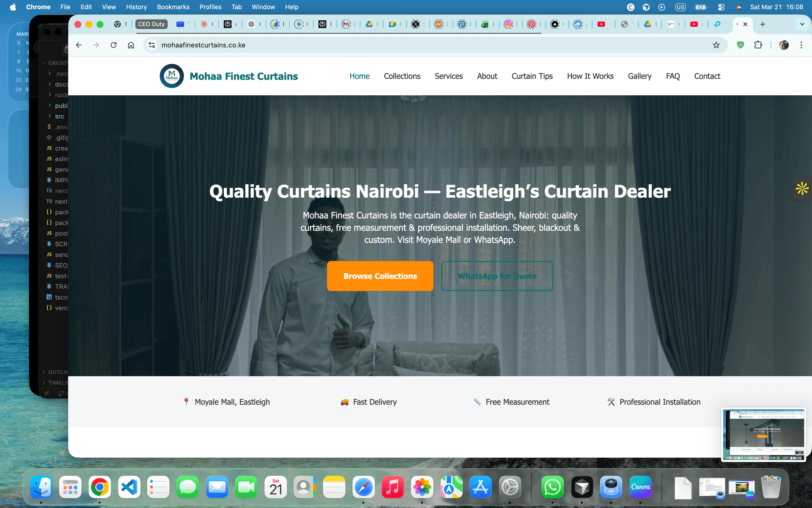The width and height of the screenshot is (812, 508).
Task: Open Finder from the dock
Action: pyautogui.click(x=41, y=487)
